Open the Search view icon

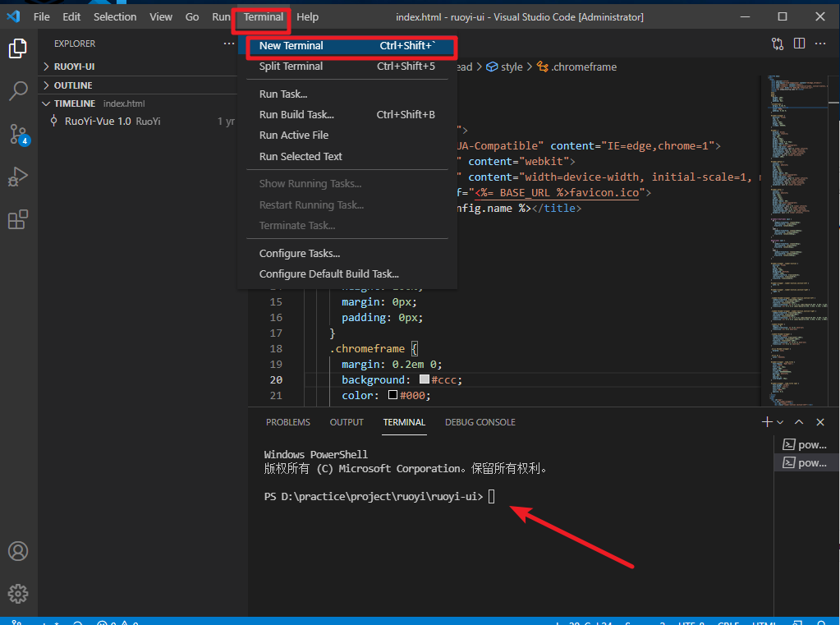click(18, 91)
